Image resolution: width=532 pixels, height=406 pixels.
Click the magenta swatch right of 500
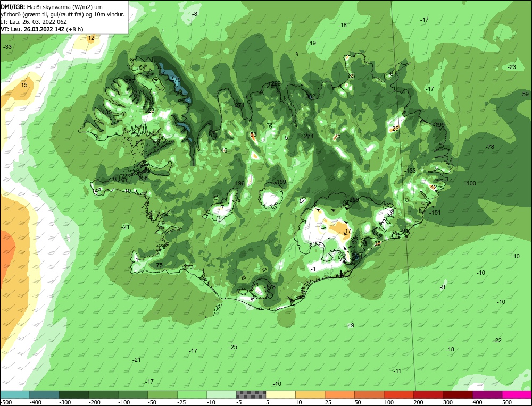[517, 394]
